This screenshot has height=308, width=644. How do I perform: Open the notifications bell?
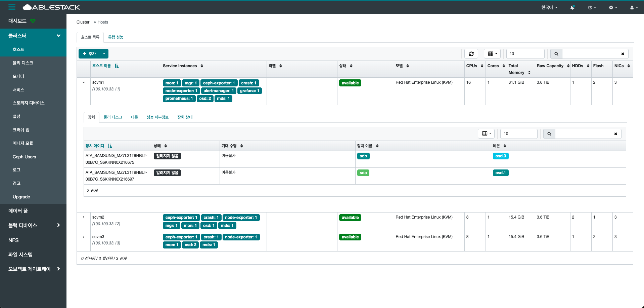(x=572, y=7)
